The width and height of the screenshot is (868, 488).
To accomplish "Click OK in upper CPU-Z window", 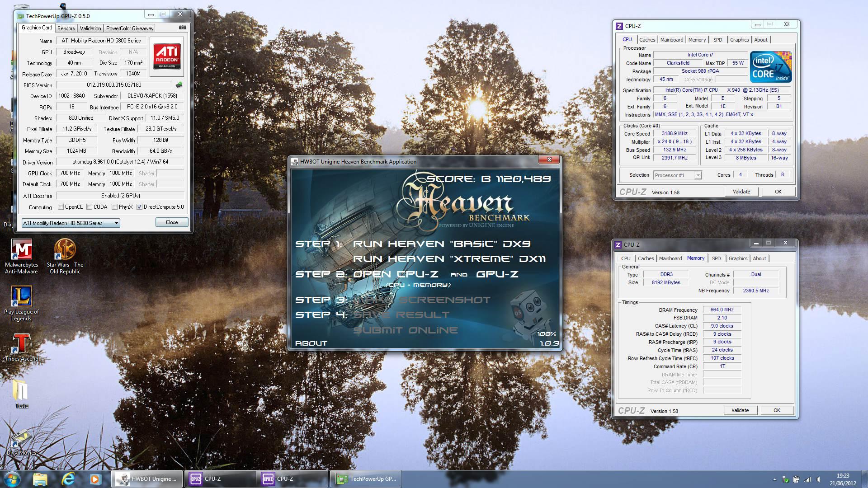I will (778, 192).
